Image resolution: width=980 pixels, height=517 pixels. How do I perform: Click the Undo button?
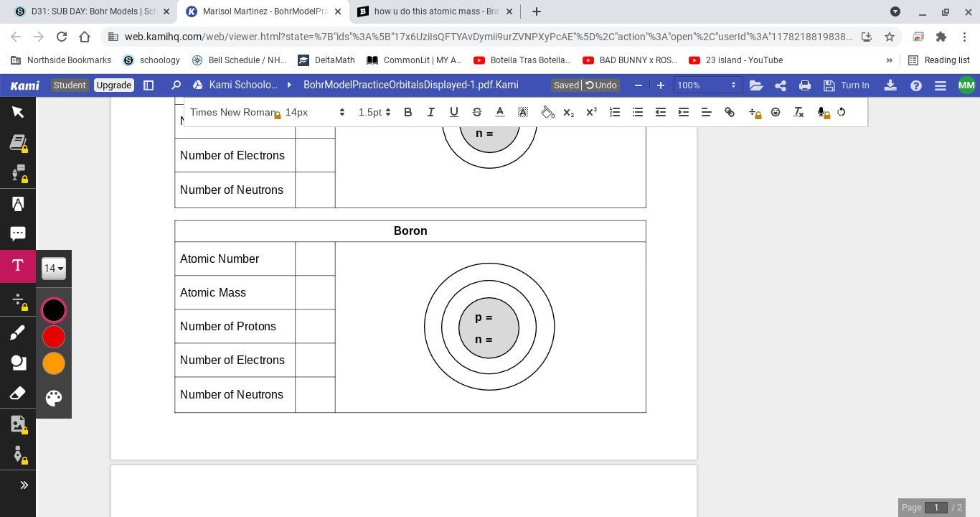(601, 85)
